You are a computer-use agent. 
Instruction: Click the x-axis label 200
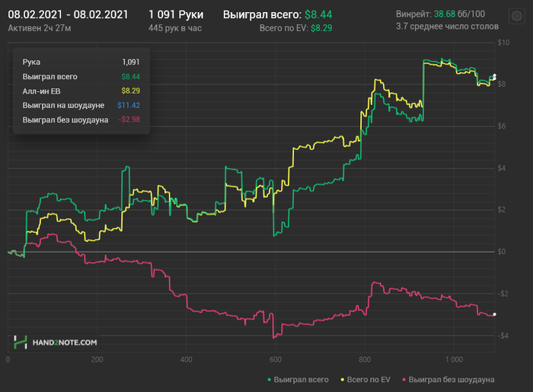point(97,359)
